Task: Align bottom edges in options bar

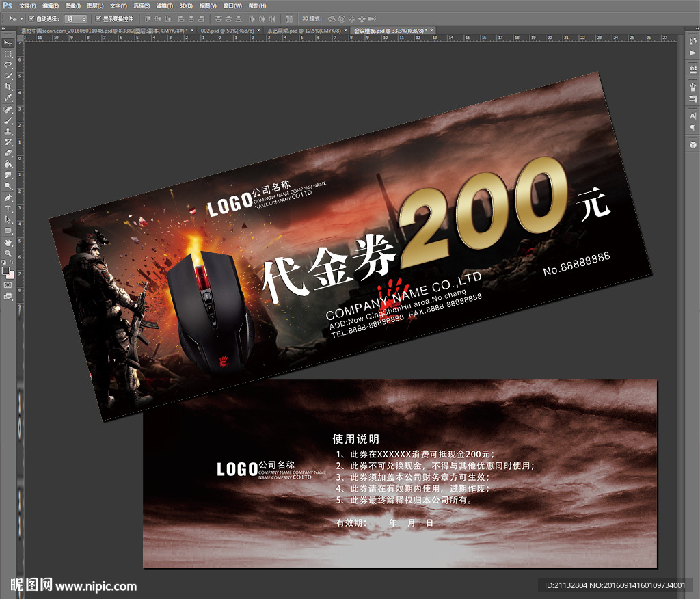Action: pos(168,18)
